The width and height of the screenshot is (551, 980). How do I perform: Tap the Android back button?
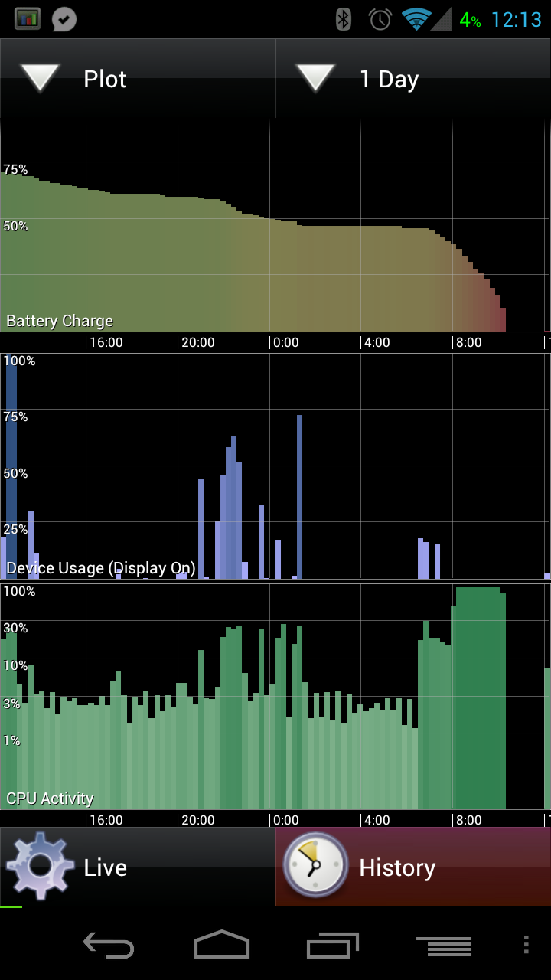[108, 946]
